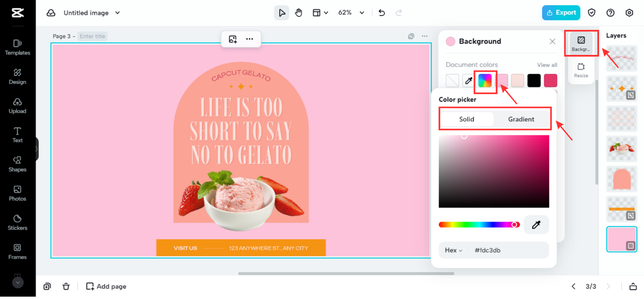Click the orange VISIT US banner
This screenshot has width=644, height=299.
241,248
